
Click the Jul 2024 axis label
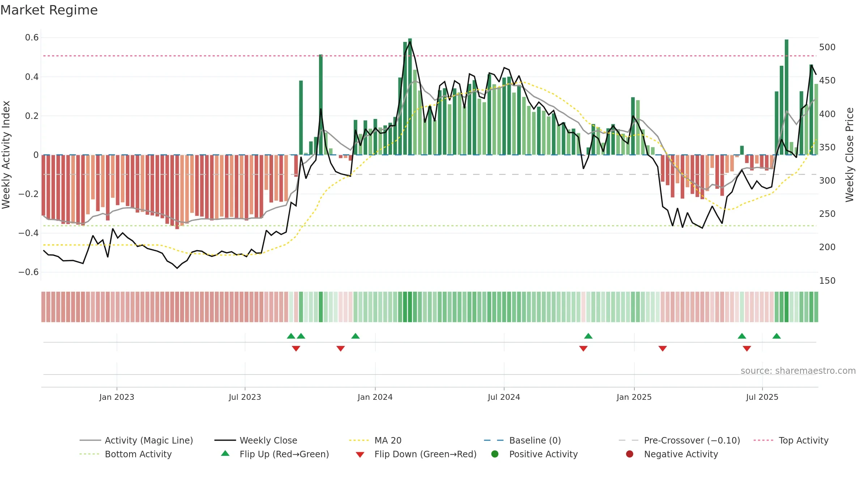504,397
